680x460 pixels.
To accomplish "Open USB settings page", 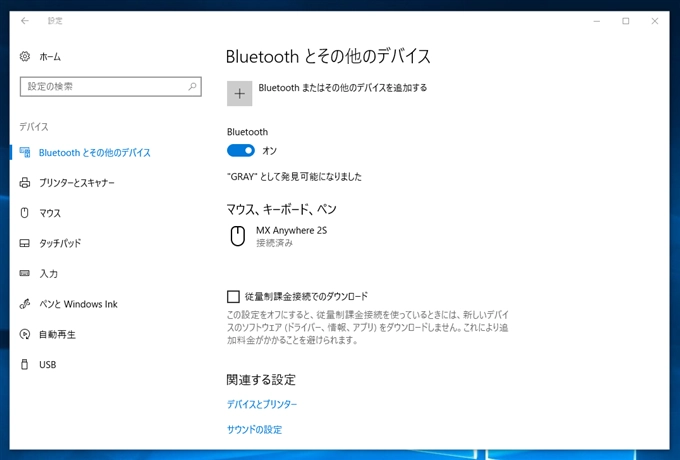I will point(48,365).
